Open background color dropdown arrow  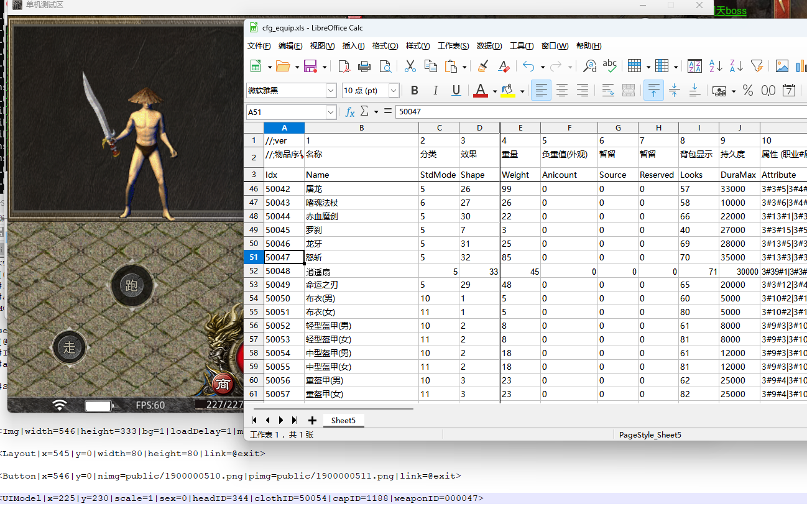(522, 91)
